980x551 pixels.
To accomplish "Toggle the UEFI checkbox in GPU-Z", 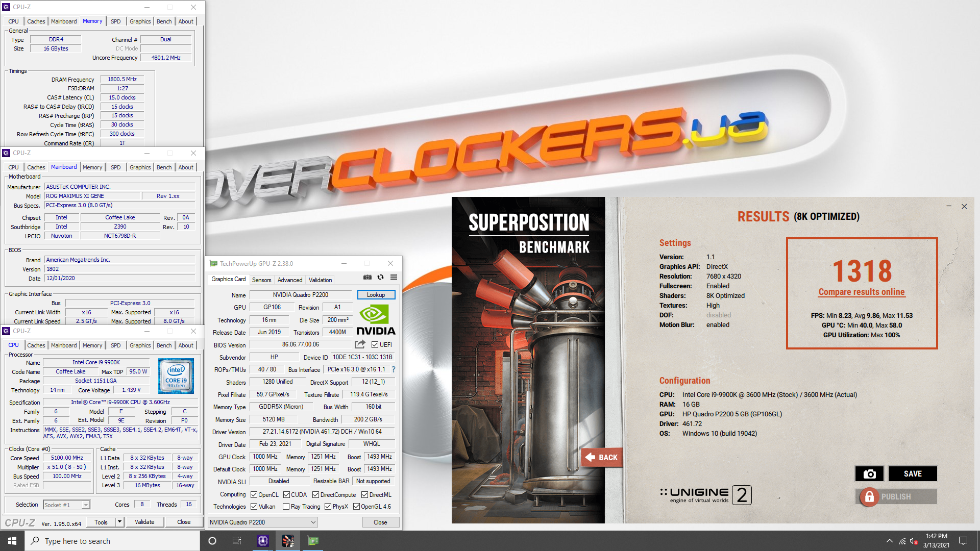I will coord(375,344).
